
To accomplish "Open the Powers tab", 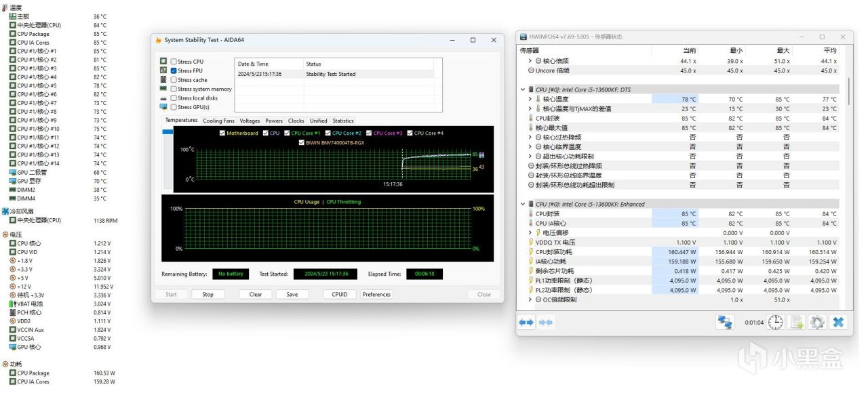I will 274,121.
